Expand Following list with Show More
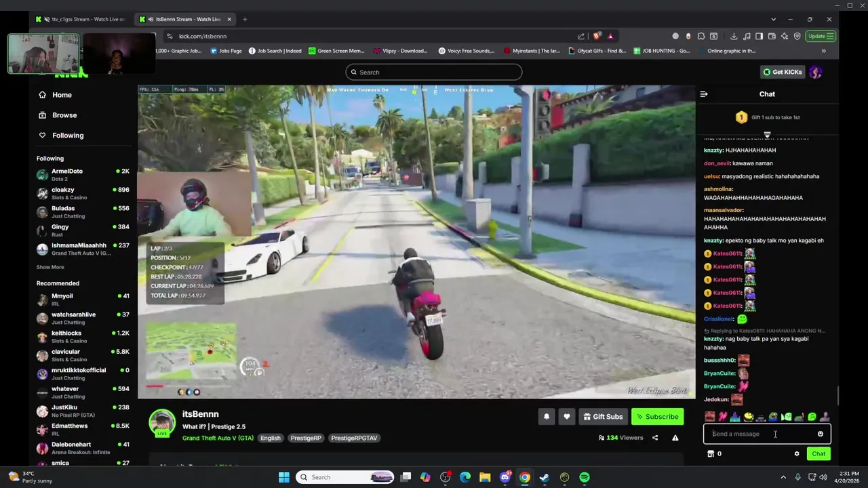 (50, 267)
